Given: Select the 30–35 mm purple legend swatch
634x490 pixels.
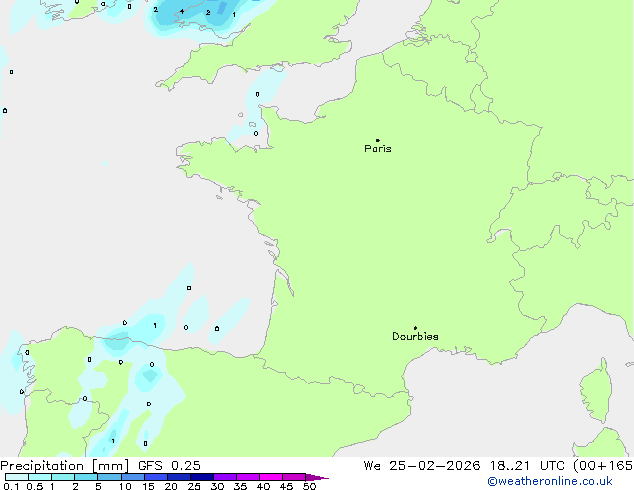Looking at the screenshot, I should (x=225, y=477).
